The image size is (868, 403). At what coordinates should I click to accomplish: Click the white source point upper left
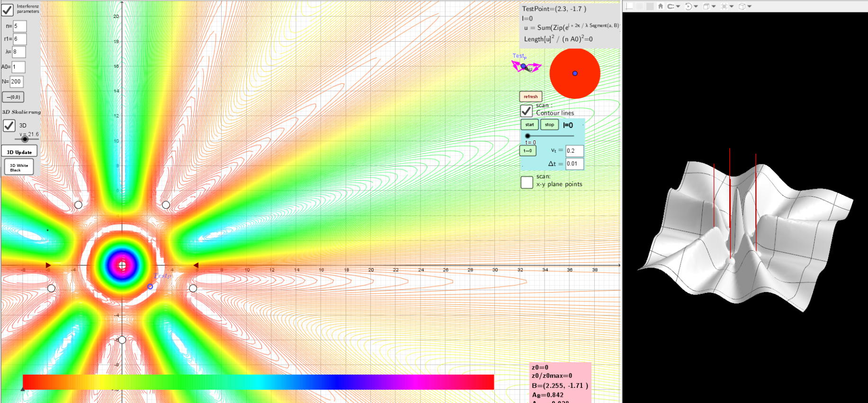pos(78,205)
